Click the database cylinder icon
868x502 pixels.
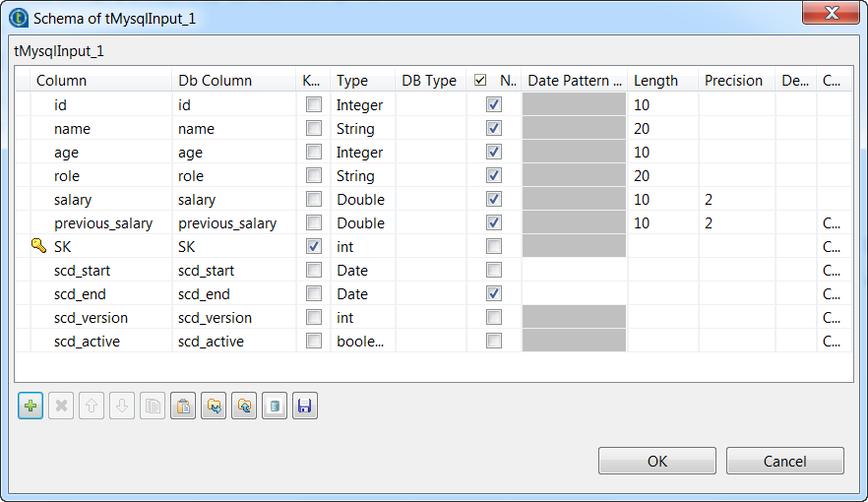click(x=275, y=406)
